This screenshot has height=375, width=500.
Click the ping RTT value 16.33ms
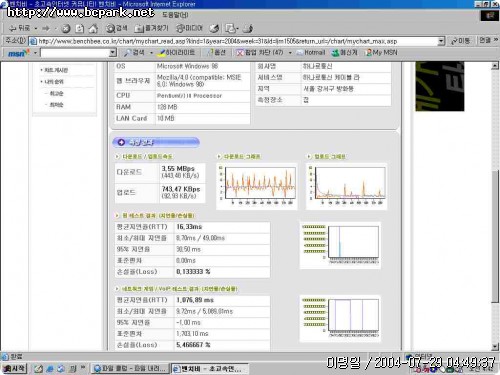pos(189,227)
